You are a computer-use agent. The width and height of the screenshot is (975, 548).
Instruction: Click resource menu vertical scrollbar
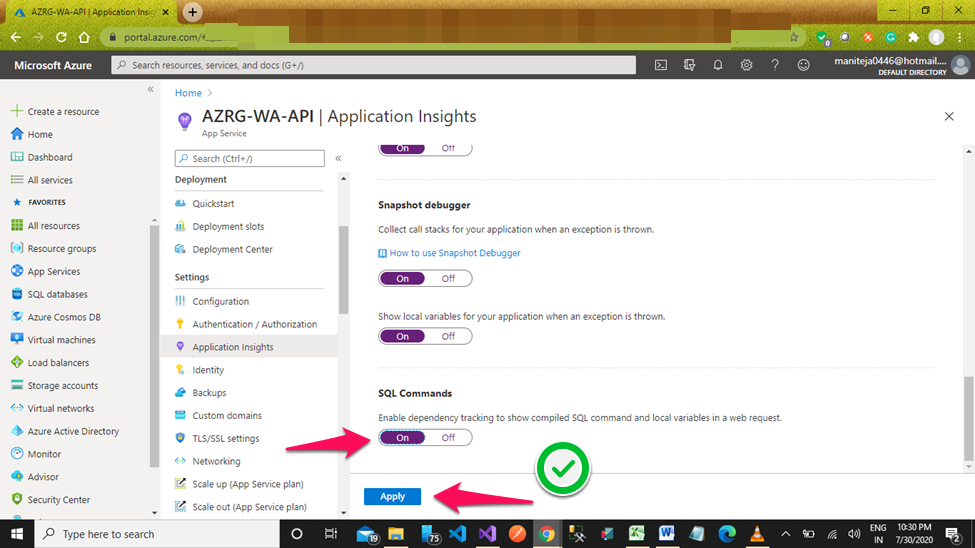tap(343, 270)
